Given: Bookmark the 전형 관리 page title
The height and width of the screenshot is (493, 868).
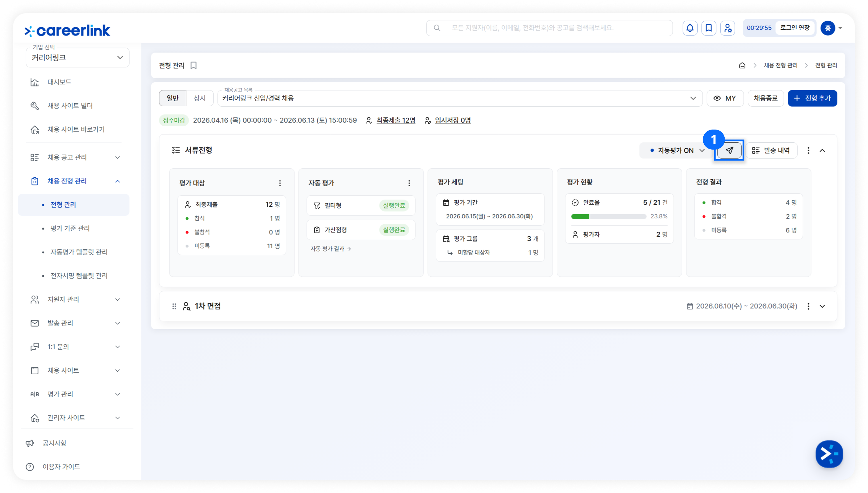Looking at the screenshot, I should (194, 65).
